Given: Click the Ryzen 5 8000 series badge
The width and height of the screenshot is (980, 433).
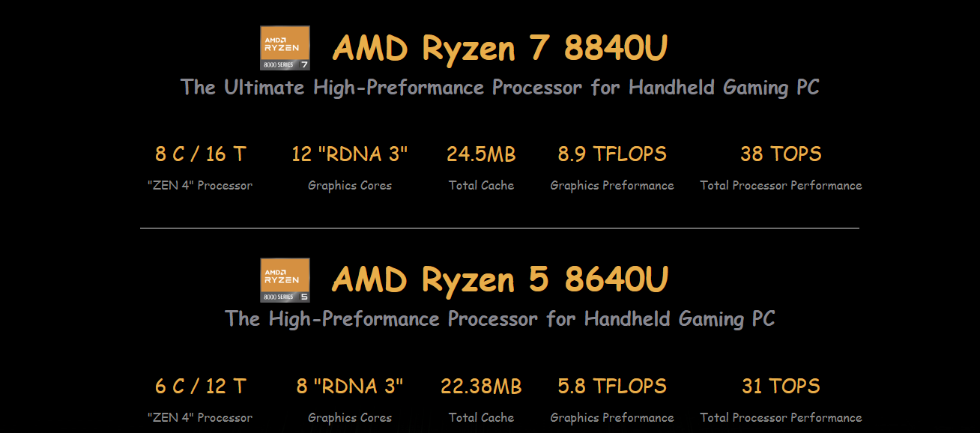Looking at the screenshot, I should [285, 280].
